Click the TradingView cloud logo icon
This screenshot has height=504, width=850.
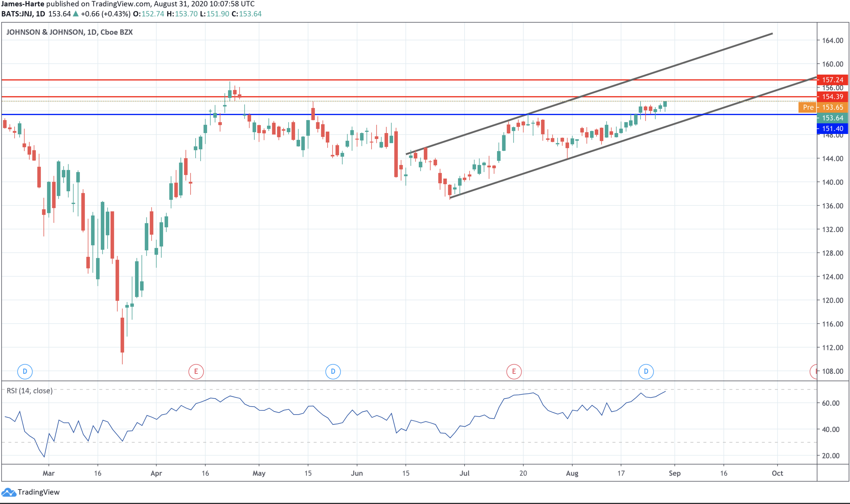(8, 492)
